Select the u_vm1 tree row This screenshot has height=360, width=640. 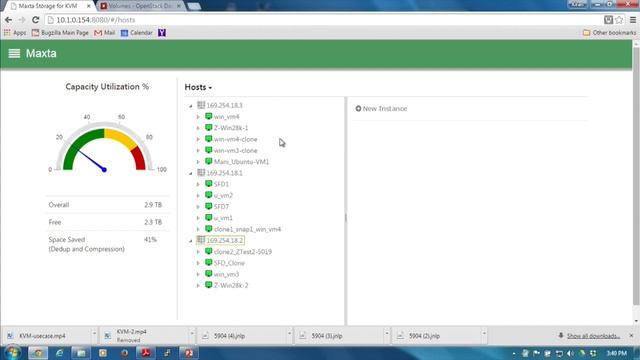[223, 218]
